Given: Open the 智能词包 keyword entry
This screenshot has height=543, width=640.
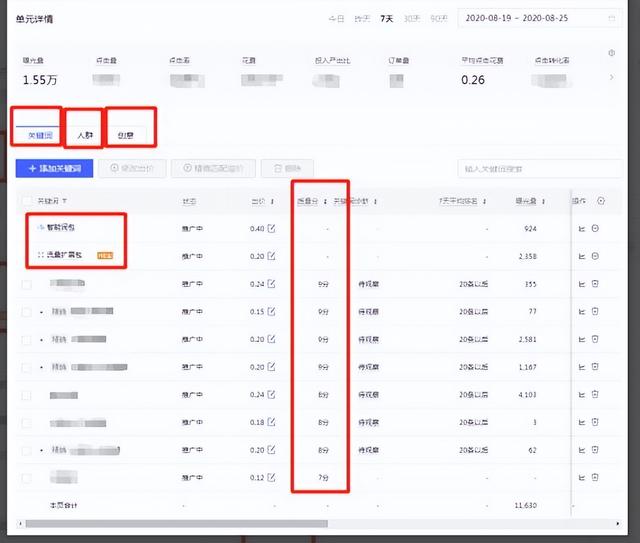Looking at the screenshot, I should [x=61, y=227].
